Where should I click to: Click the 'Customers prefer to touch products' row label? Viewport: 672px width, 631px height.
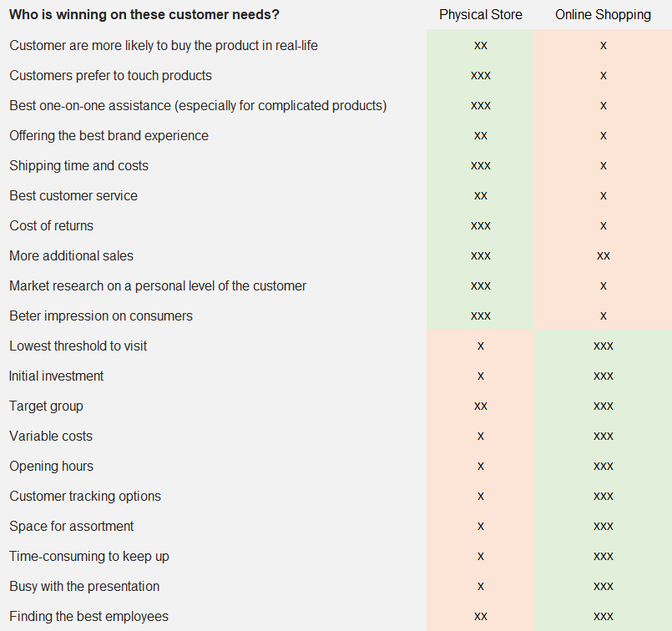[x=110, y=76]
